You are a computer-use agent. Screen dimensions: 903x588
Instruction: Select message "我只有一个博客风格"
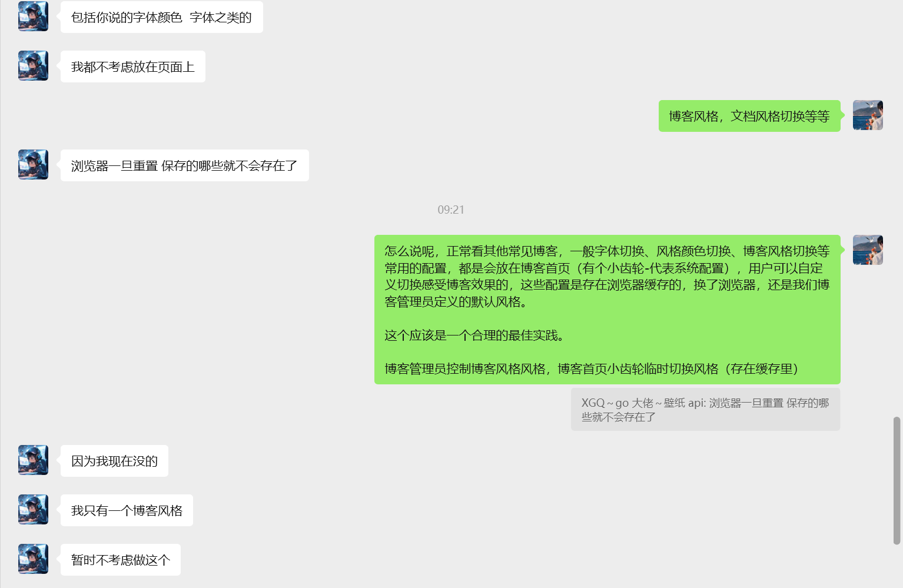click(127, 510)
